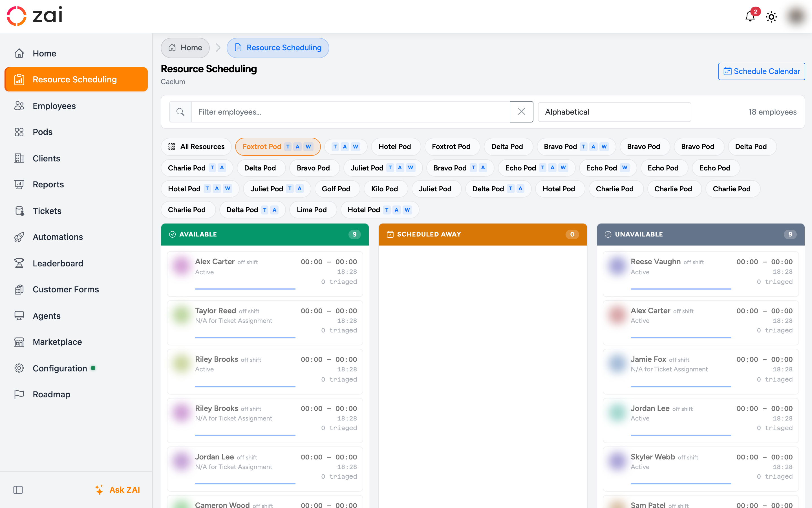Select the highlighted Foxtrot Pod chip

pyautogui.click(x=278, y=146)
